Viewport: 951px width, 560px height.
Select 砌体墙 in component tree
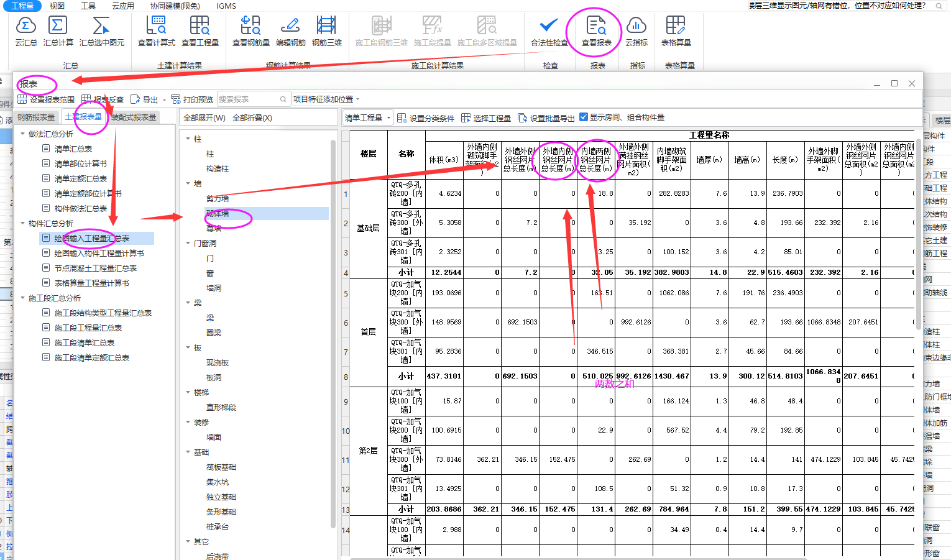[x=218, y=213]
